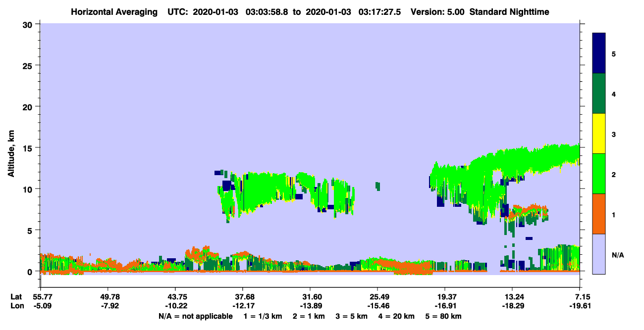The image size is (644, 330).
Task: Click legend text '4 = 20 km'
Action: click(397, 316)
